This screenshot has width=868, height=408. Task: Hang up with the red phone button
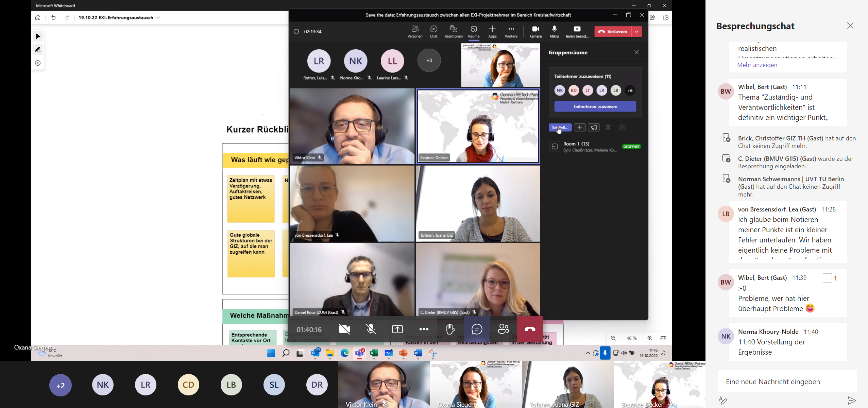tap(530, 329)
